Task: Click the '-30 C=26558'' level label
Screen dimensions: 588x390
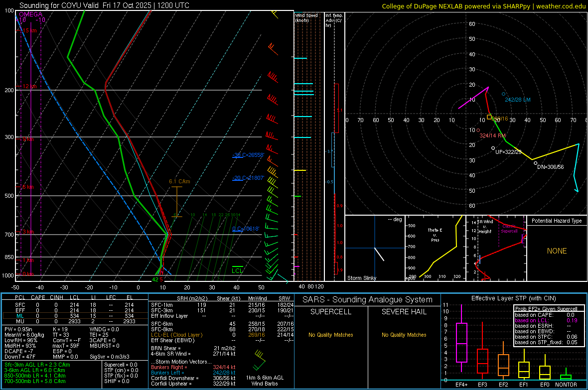Action: (x=248, y=155)
